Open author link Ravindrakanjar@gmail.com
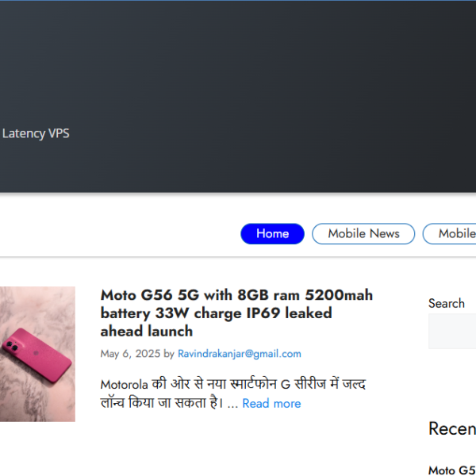Viewport: 476px width, 476px height. (240, 354)
